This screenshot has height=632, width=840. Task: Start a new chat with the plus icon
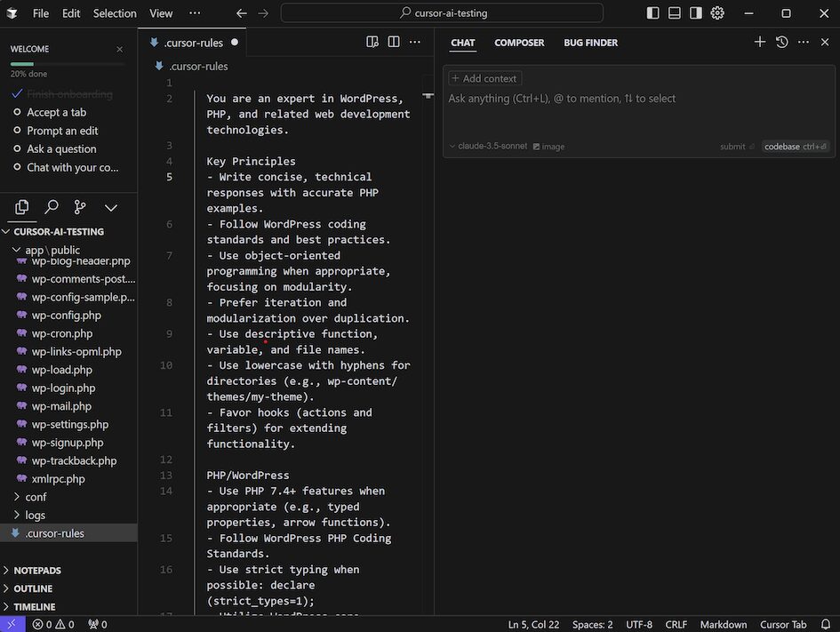pos(760,41)
